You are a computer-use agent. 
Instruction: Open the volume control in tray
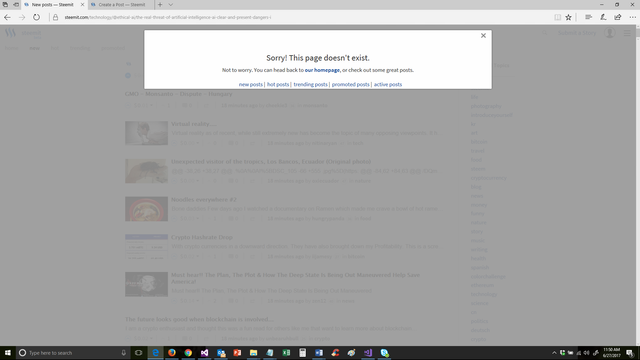587,353
